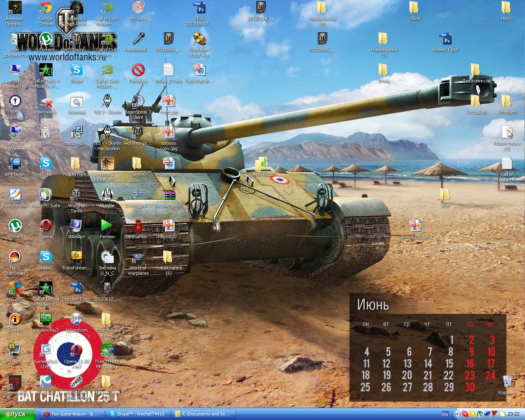
Task: Launch KMPlayer from the desktop
Action: pyautogui.click(x=15, y=164)
